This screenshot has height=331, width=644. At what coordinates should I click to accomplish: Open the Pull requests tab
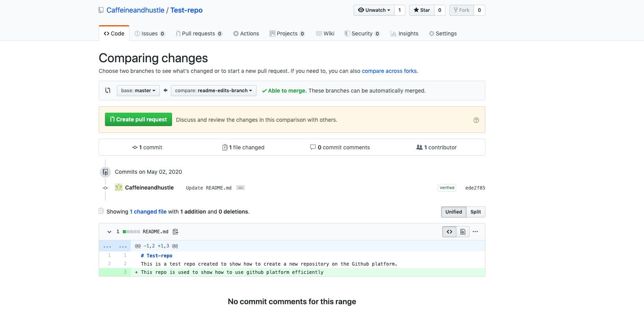click(199, 33)
